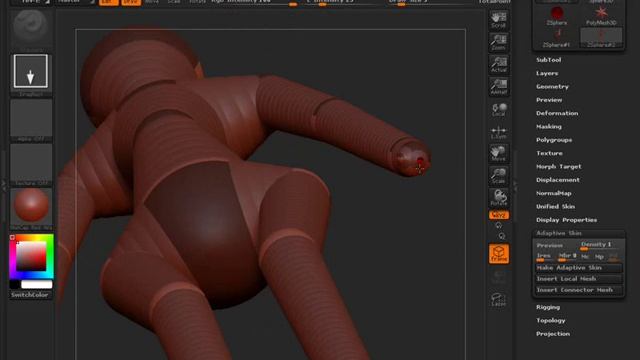This screenshot has width=640, height=360.
Task: Select the ZSphere#2 tool thumbnail
Action: [601, 38]
